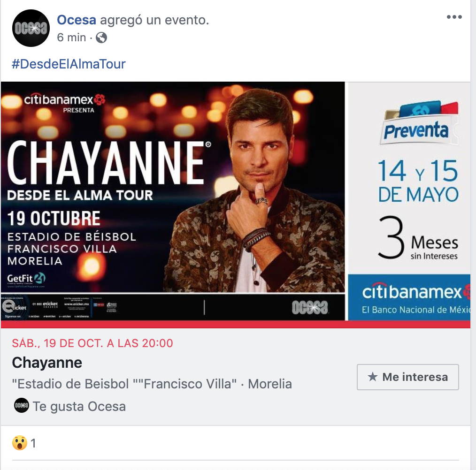Click the eticket logo on poster footer
This screenshot has width=476, height=470.
pyautogui.click(x=14, y=306)
